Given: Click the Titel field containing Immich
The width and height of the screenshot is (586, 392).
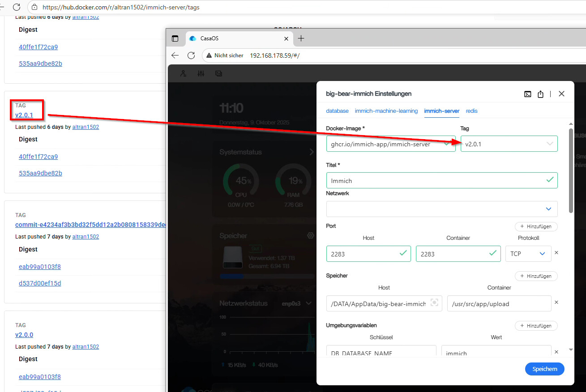Looking at the screenshot, I should click(x=436, y=180).
